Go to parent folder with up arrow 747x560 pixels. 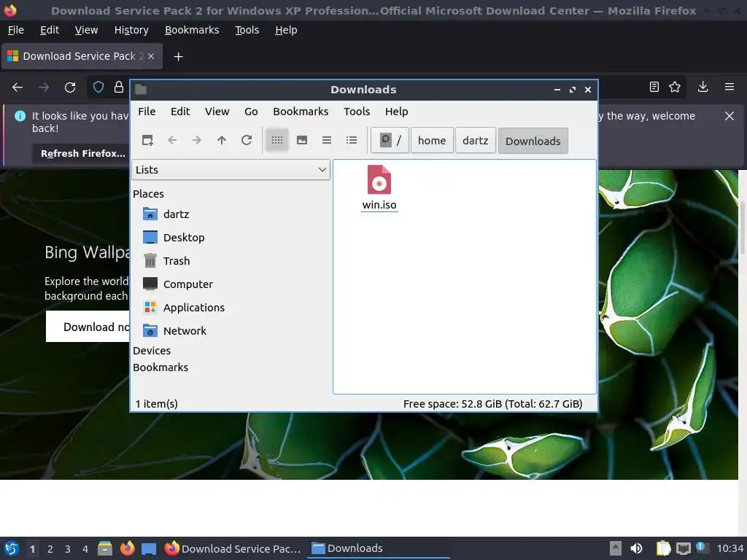[222, 140]
